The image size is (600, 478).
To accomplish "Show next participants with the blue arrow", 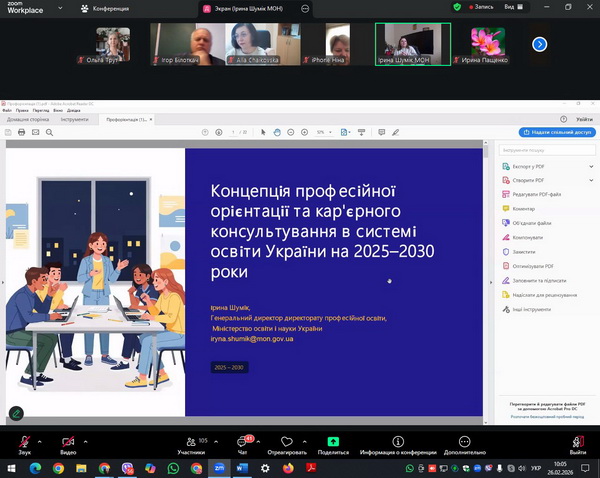I will click(x=539, y=44).
